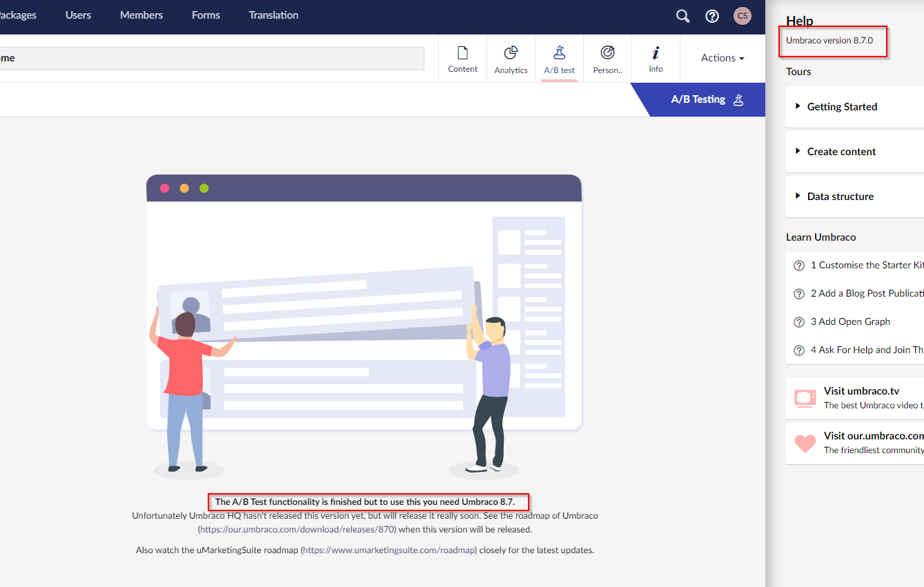Screen dimensions: 924x587
Task: Expand the Data structure tour group
Action: point(855,197)
